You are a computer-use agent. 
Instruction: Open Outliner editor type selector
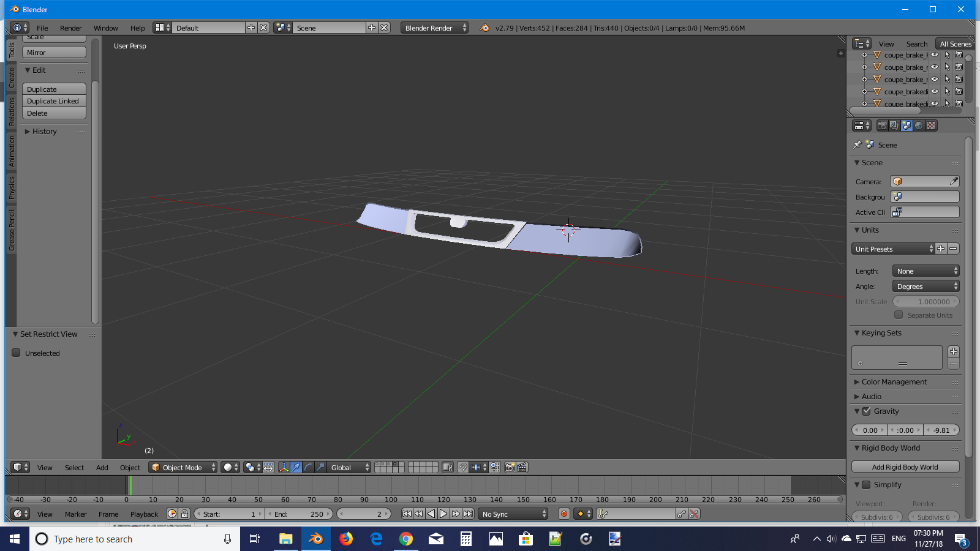(862, 43)
